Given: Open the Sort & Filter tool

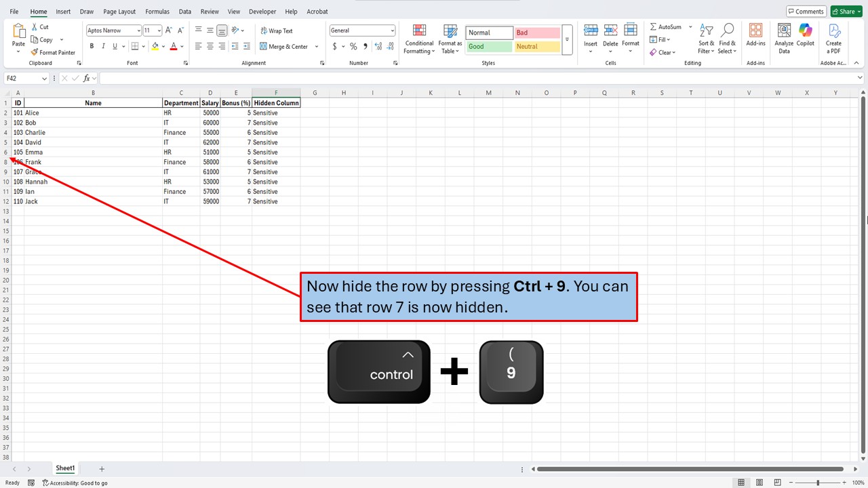Looking at the screenshot, I should 705,39.
